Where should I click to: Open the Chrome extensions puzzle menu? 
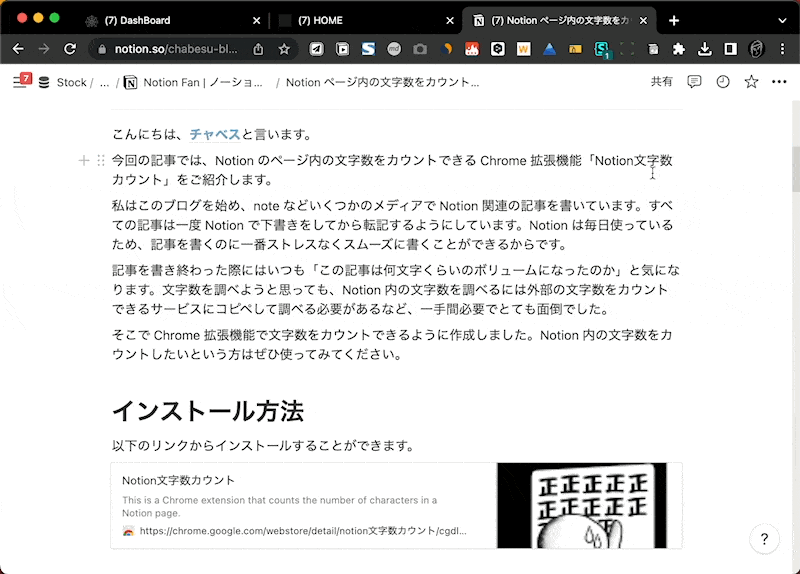[x=679, y=49]
